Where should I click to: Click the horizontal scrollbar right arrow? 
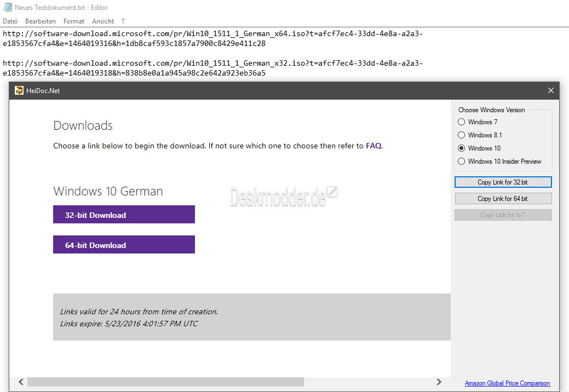439,382
